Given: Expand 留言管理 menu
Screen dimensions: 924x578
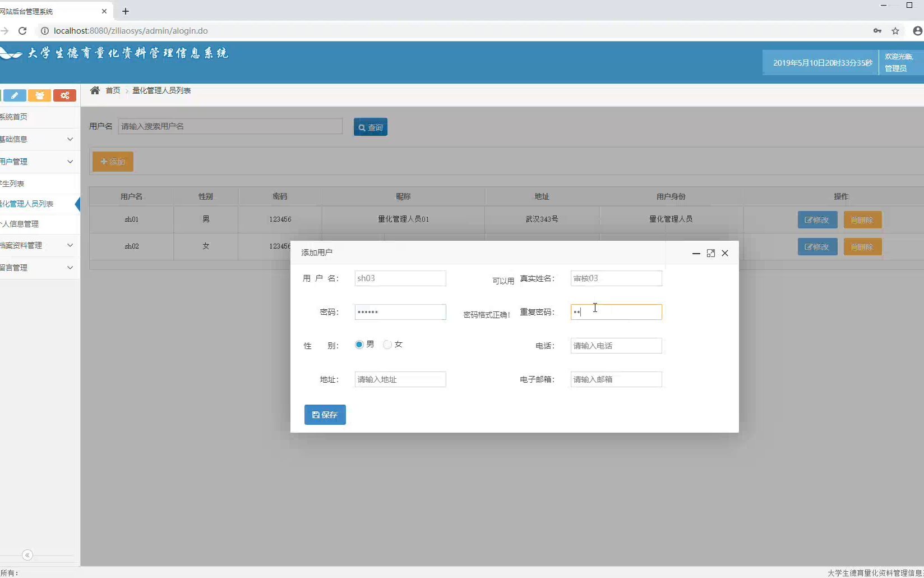Looking at the screenshot, I should (37, 268).
